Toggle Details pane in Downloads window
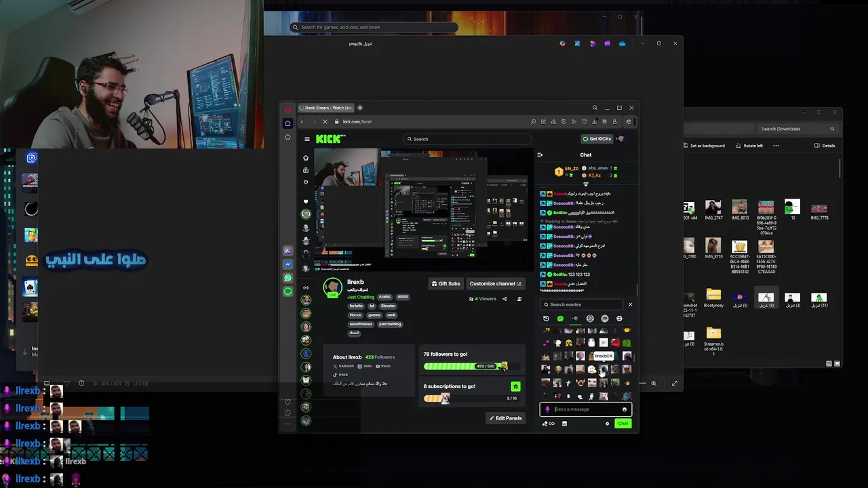868x488 pixels. click(x=825, y=146)
